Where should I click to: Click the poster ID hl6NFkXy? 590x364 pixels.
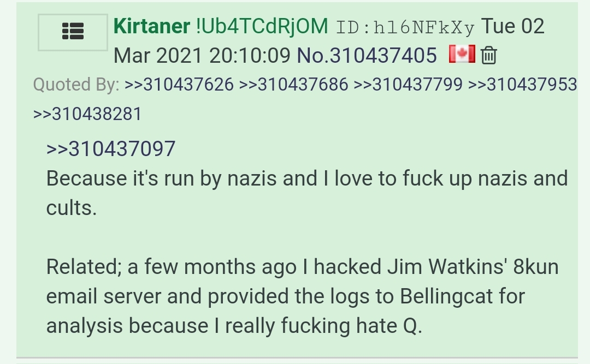tap(405, 27)
